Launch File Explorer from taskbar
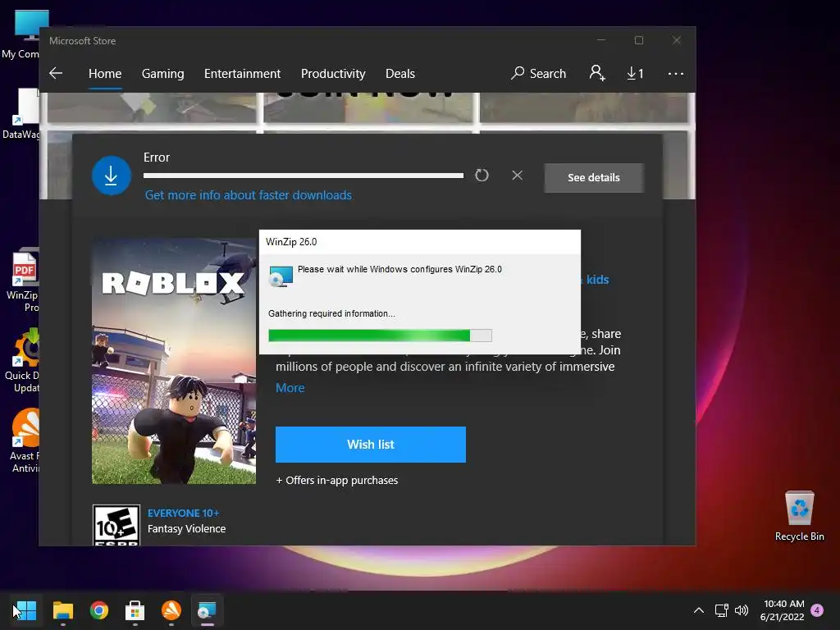Screen dimensions: 840x630 (62, 610)
